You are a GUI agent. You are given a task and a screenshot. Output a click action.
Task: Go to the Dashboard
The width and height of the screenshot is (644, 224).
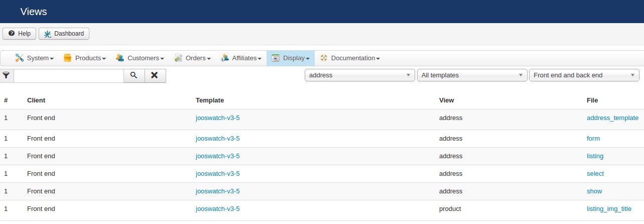click(64, 34)
